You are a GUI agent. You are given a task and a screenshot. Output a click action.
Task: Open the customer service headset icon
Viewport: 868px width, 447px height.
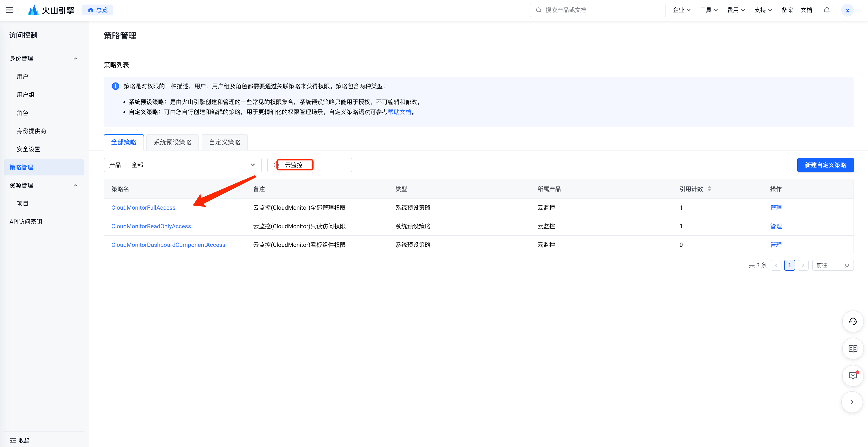(x=853, y=321)
